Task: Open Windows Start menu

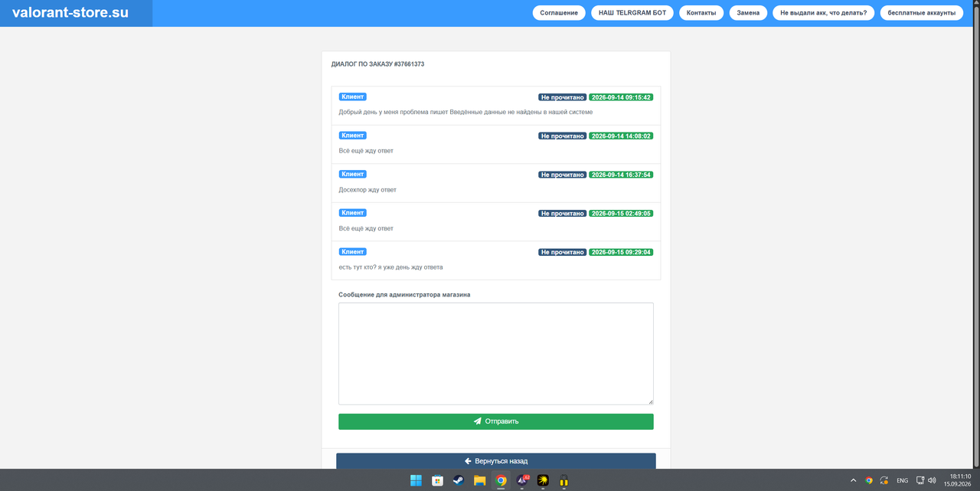Action: click(x=416, y=481)
